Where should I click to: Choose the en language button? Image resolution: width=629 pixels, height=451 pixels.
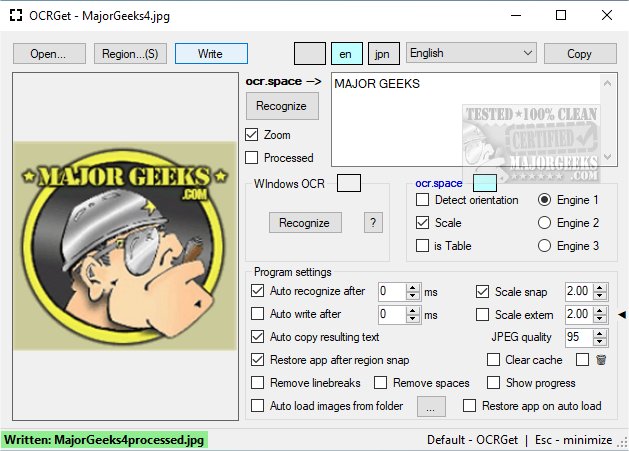tap(347, 53)
